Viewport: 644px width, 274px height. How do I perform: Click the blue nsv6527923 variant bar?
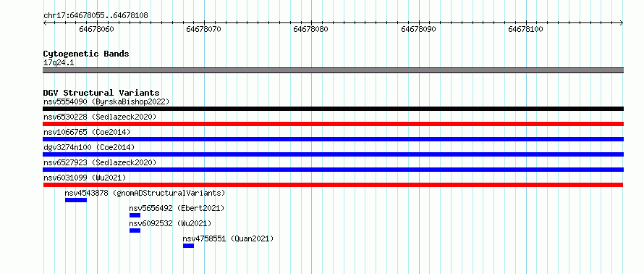click(333, 170)
